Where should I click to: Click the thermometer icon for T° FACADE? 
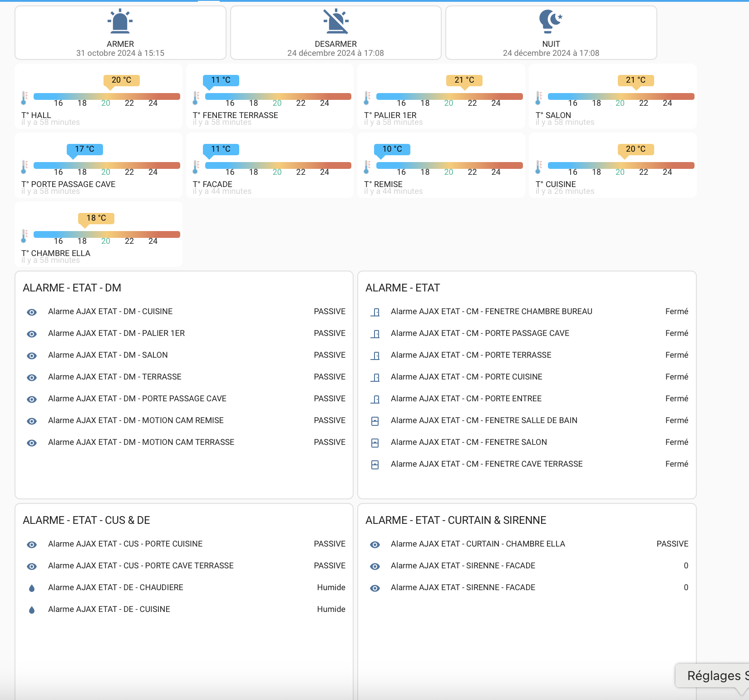coord(196,167)
